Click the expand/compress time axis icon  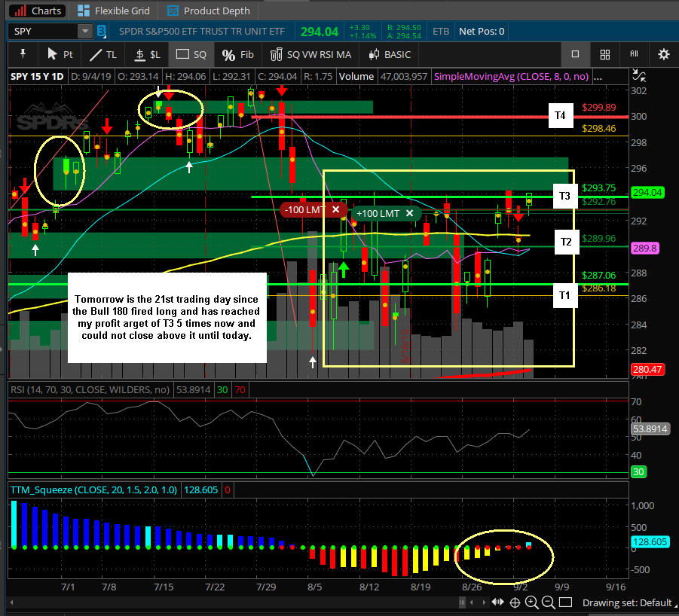498,602
